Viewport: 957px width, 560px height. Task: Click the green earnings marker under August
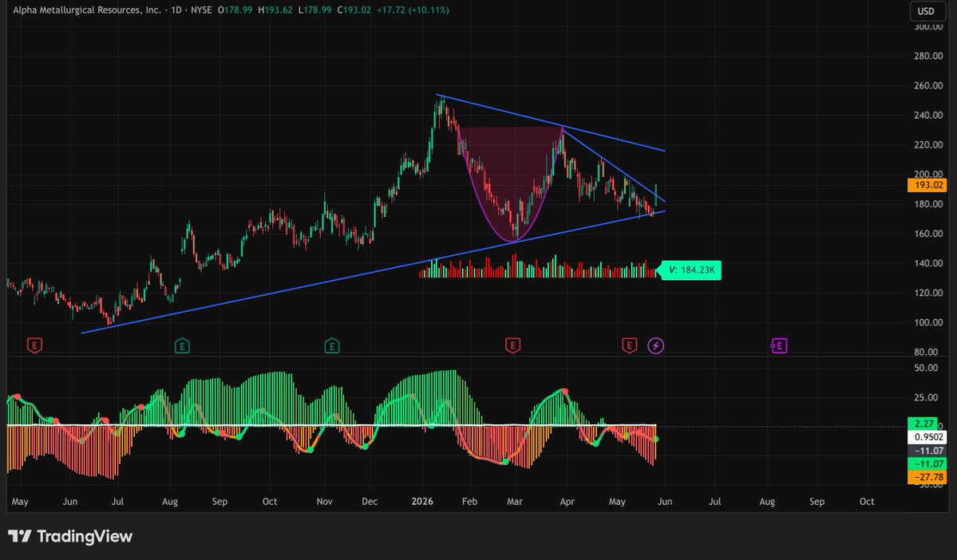pyautogui.click(x=182, y=346)
